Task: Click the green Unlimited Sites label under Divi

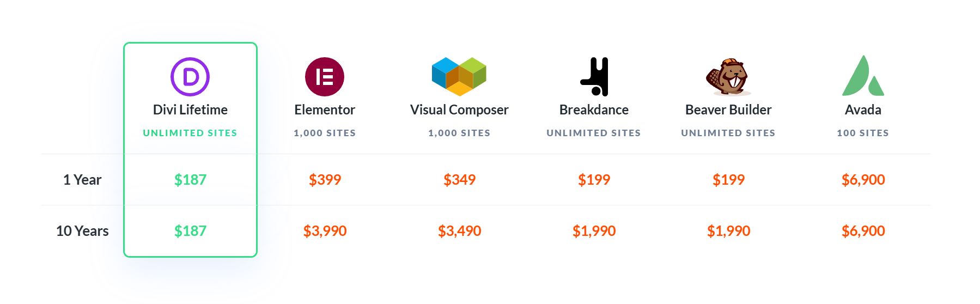Action: (x=190, y=133)
